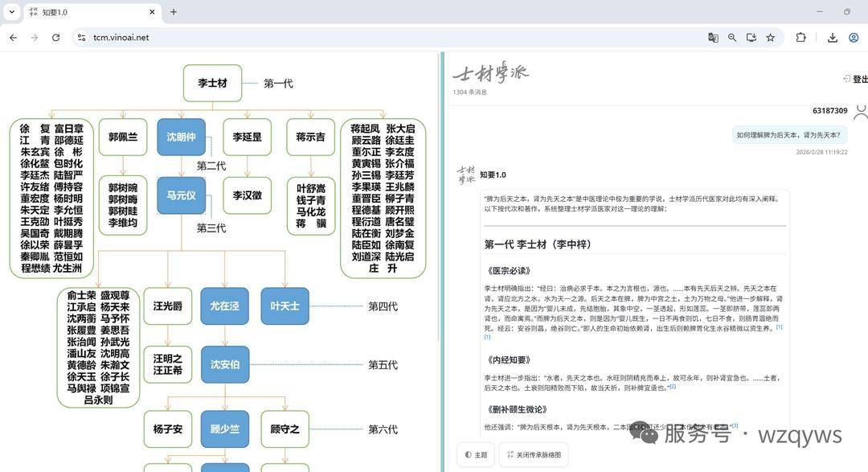Bookmark this page with the star icon
This screenshot has width=868, height=472.
[x=771, y=38]
